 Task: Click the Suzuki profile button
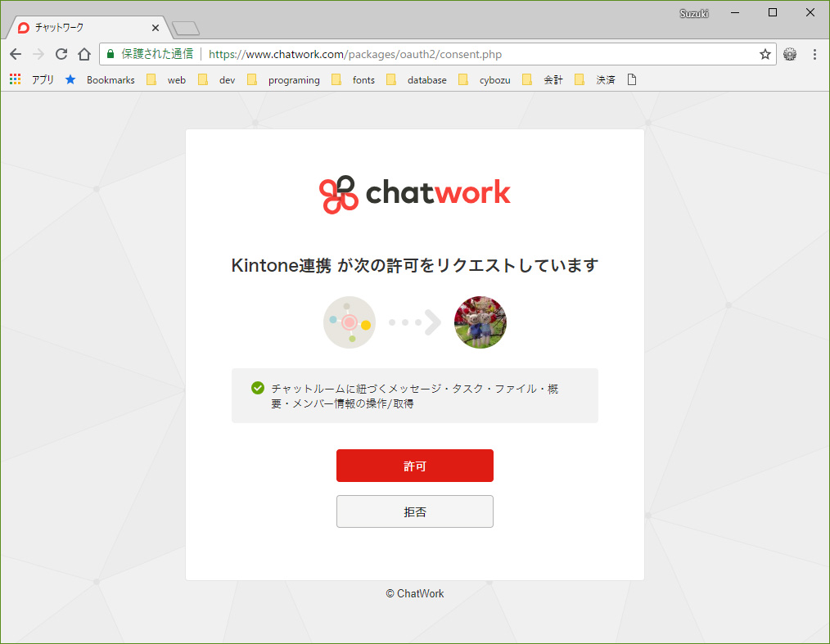[693, 14]
